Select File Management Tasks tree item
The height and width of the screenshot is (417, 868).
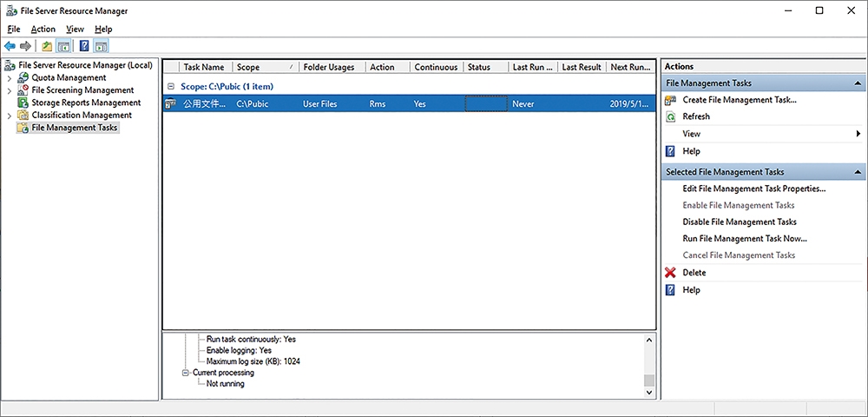pyautogui.click(x=75, y=128)
